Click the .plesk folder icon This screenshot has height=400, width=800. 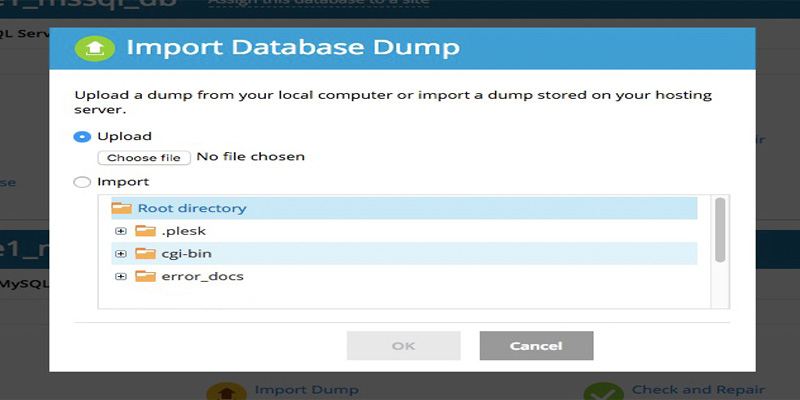pos(145,231)
